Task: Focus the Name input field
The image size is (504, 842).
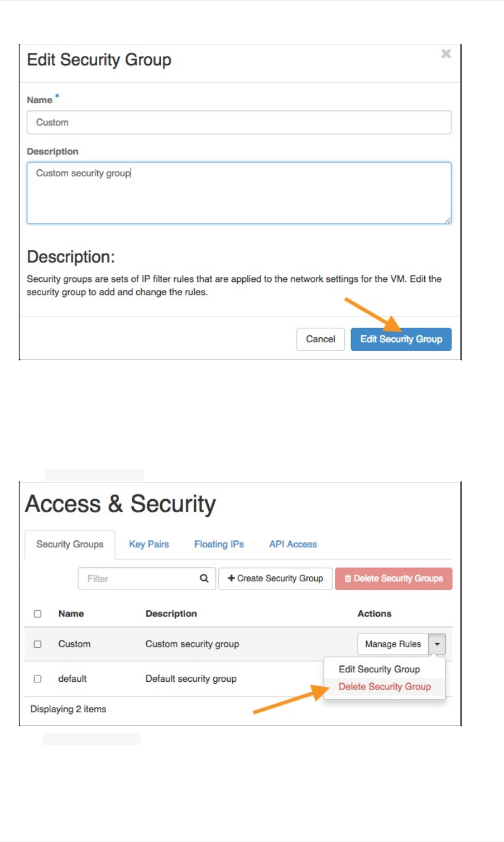Action: pos(239,122)
